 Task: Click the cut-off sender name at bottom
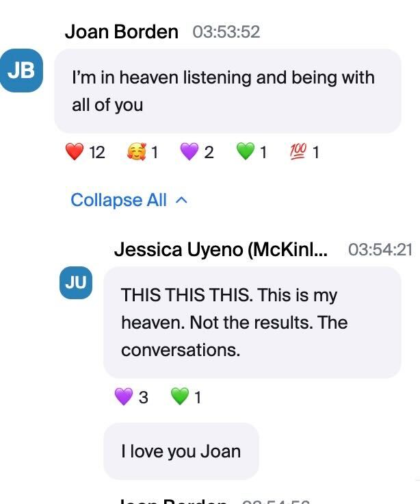click(171, 501)
